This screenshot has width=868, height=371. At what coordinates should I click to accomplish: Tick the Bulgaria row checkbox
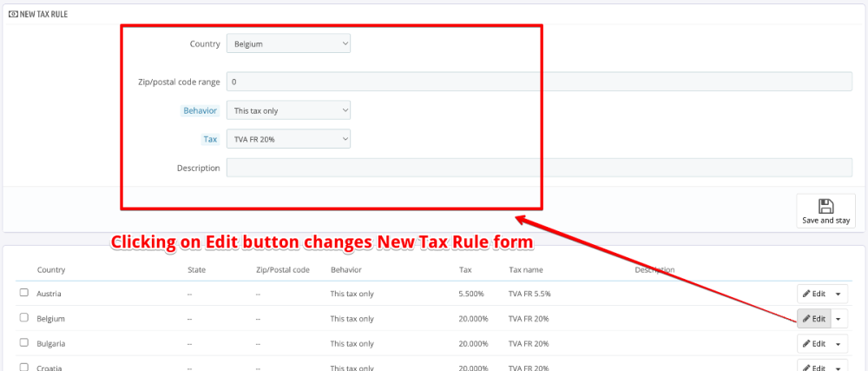(x=24, y=343)
